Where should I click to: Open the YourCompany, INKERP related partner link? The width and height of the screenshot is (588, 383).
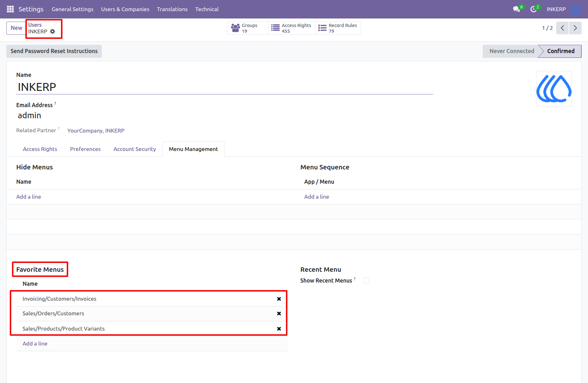coord(96,131)
